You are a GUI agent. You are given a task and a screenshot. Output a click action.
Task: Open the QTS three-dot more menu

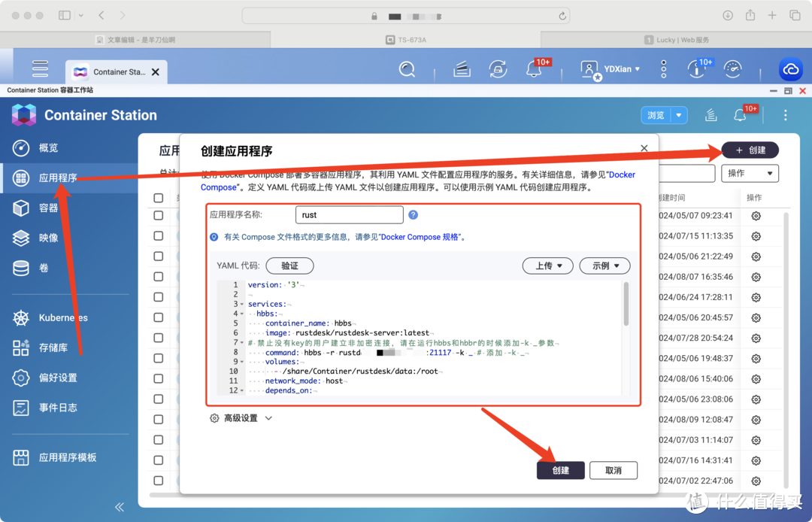point(664,69)
